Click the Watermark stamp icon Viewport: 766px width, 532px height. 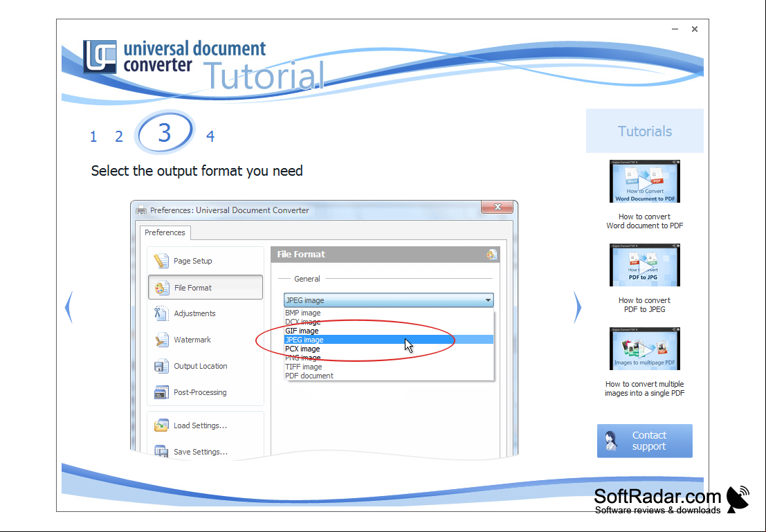point(161,340)
